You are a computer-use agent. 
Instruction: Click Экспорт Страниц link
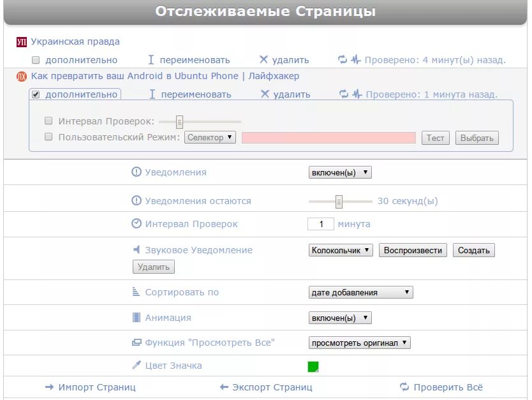click(x=272, y=387)
